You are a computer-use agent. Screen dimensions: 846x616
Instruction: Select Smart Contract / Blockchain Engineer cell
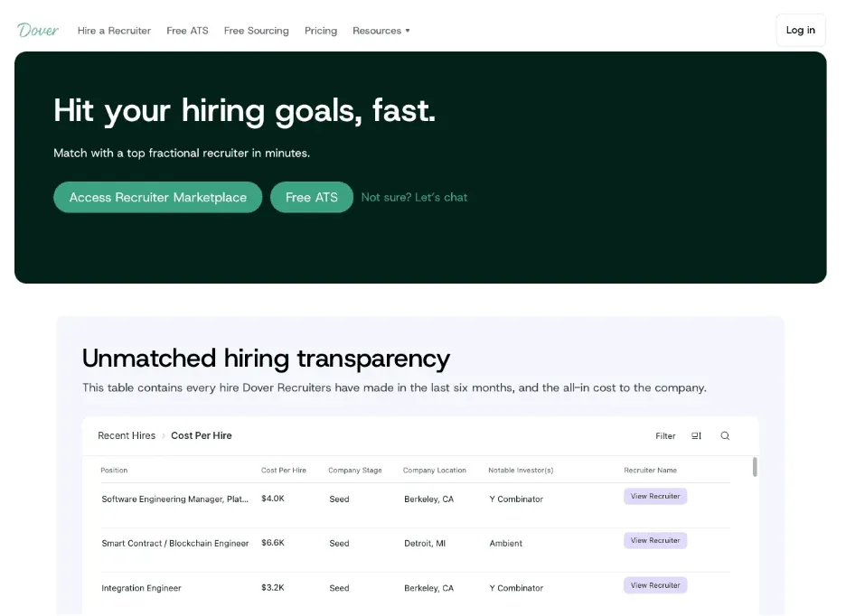tap(174, 543)
